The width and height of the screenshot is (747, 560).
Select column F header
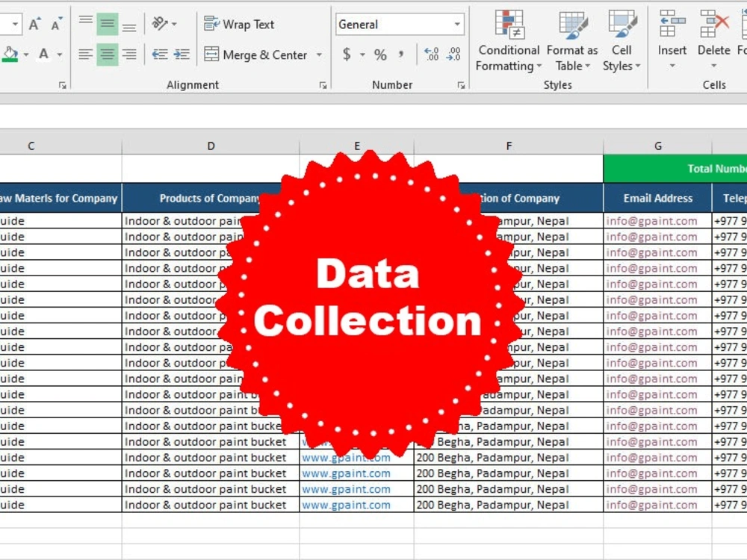point(509,146)
